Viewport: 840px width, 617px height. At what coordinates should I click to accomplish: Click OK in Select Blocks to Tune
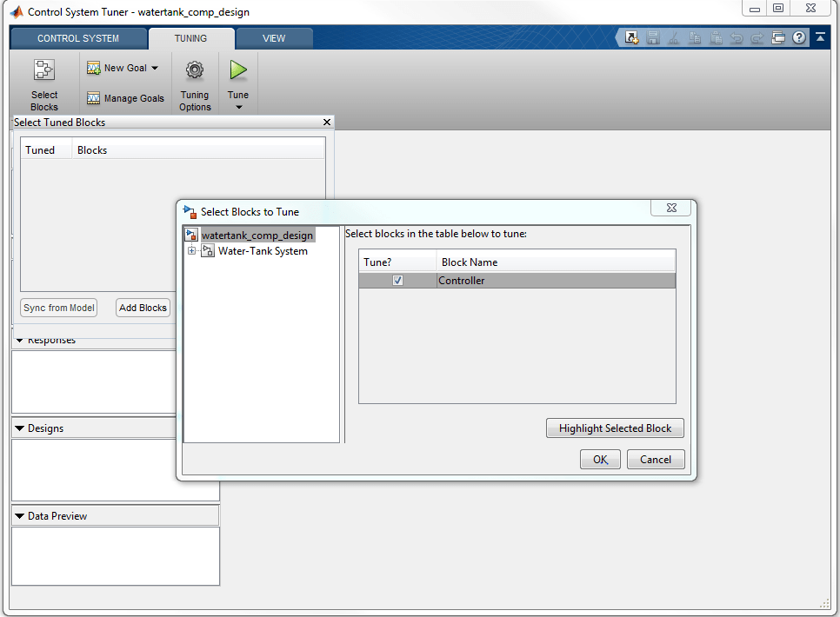(600, 460)
